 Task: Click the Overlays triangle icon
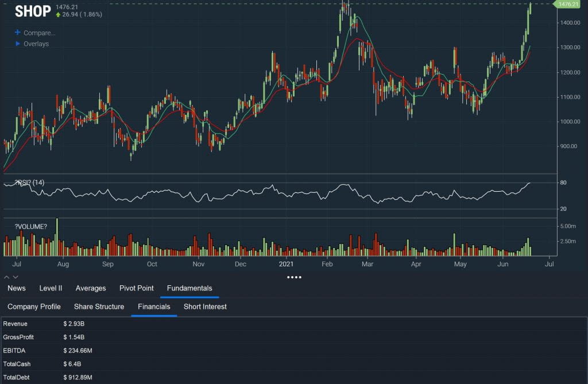tap(18, 44)
